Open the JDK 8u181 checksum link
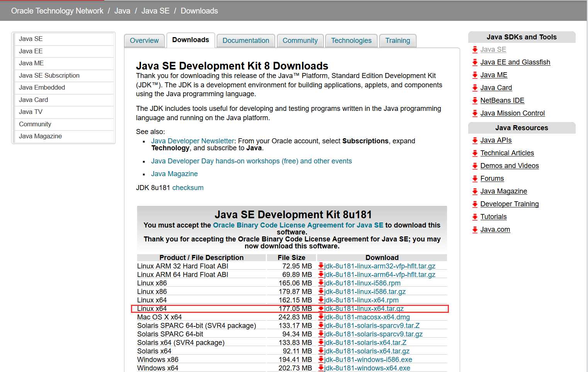The image size is (588, 372). [x=188, y=188]
